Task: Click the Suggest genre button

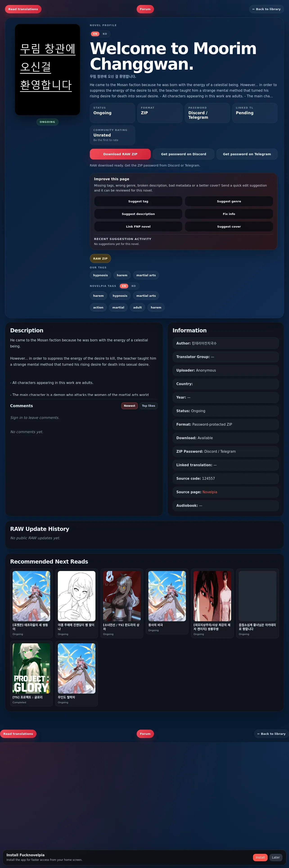Action: (x=229, y=201)
